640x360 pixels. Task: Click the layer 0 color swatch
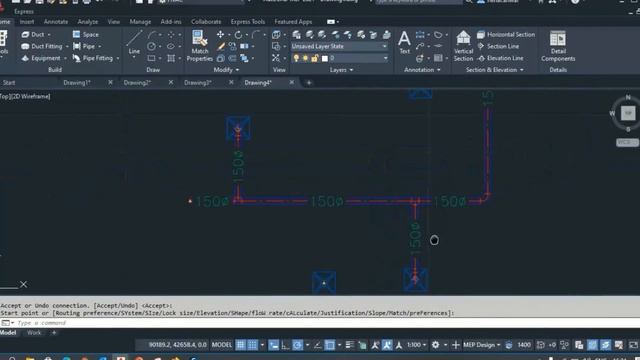pos(325,59)
